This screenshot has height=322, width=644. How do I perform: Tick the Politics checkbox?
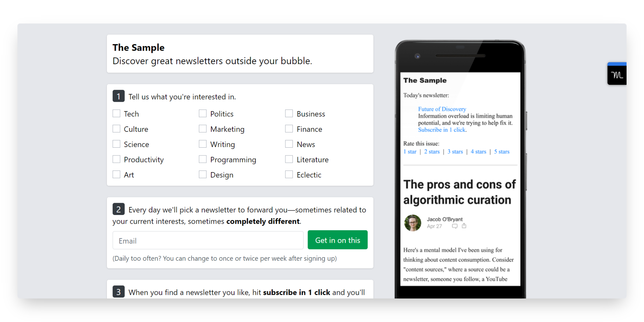203,113
